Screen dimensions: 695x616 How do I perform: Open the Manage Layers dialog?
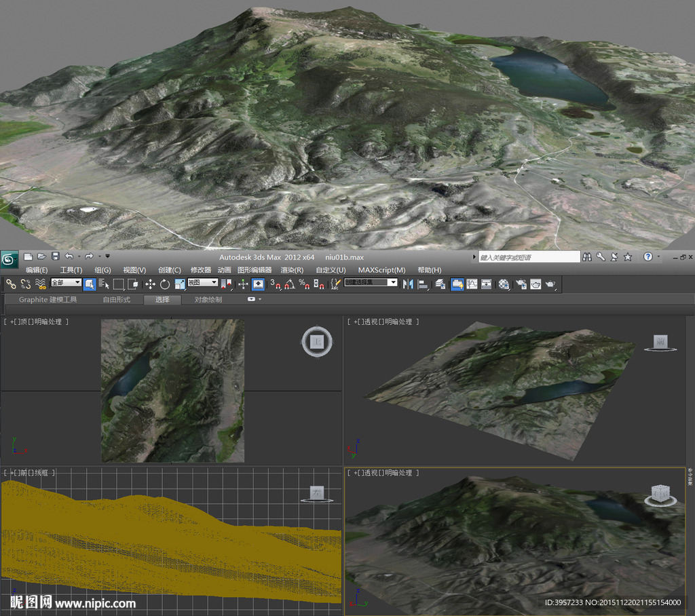tap(440, 284)
